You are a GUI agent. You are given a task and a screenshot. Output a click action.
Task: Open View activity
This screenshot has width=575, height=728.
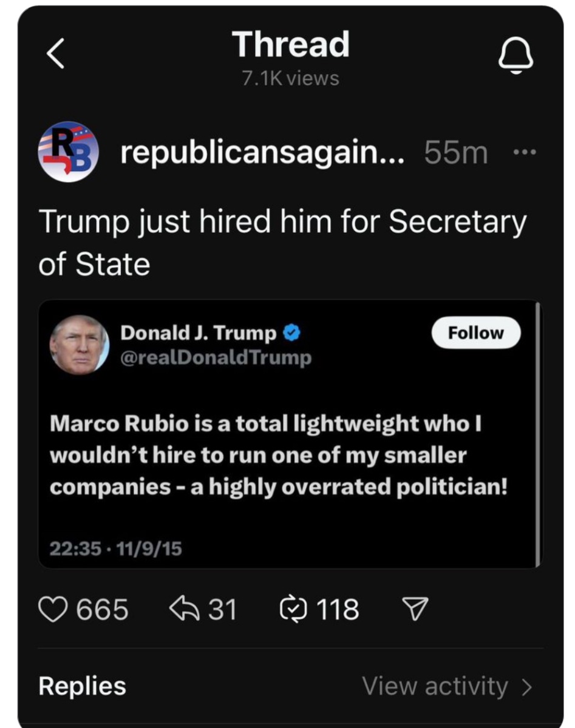click(435, 686)
